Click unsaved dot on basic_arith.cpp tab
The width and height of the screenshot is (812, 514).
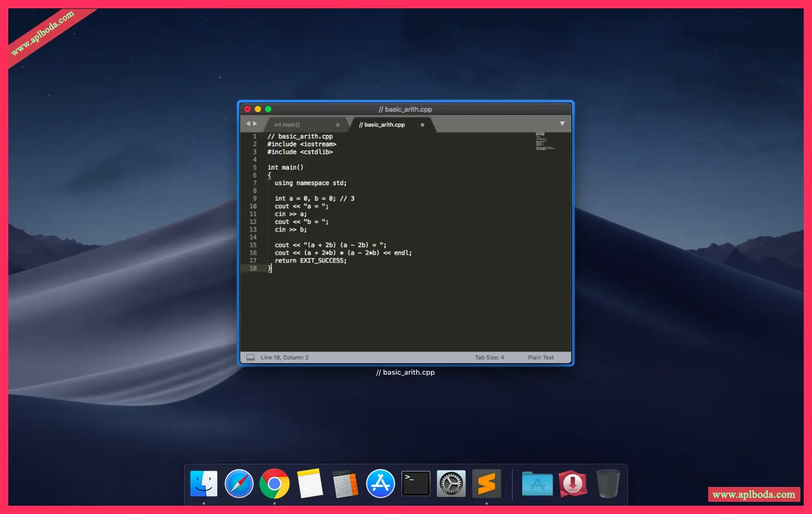point(423,125)
